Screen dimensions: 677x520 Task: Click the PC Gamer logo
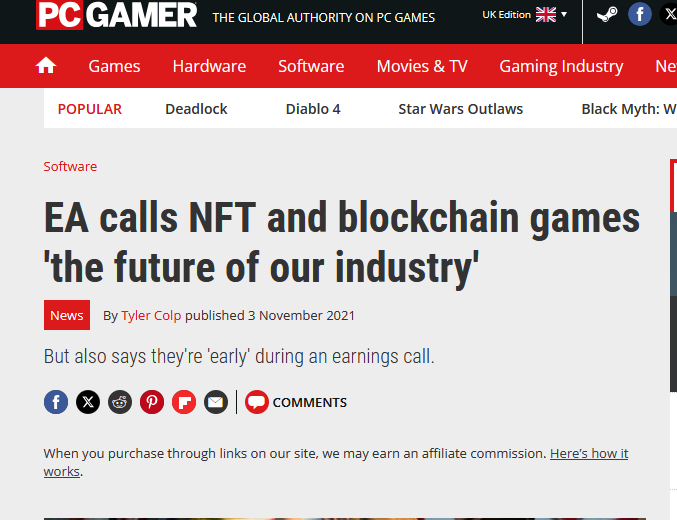(x=117, y=15)
